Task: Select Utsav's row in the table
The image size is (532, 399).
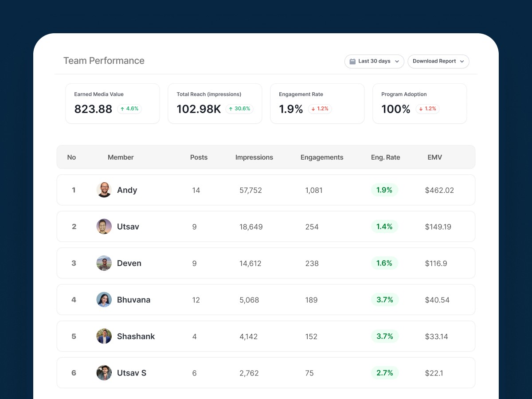Action: coord(266,226)
